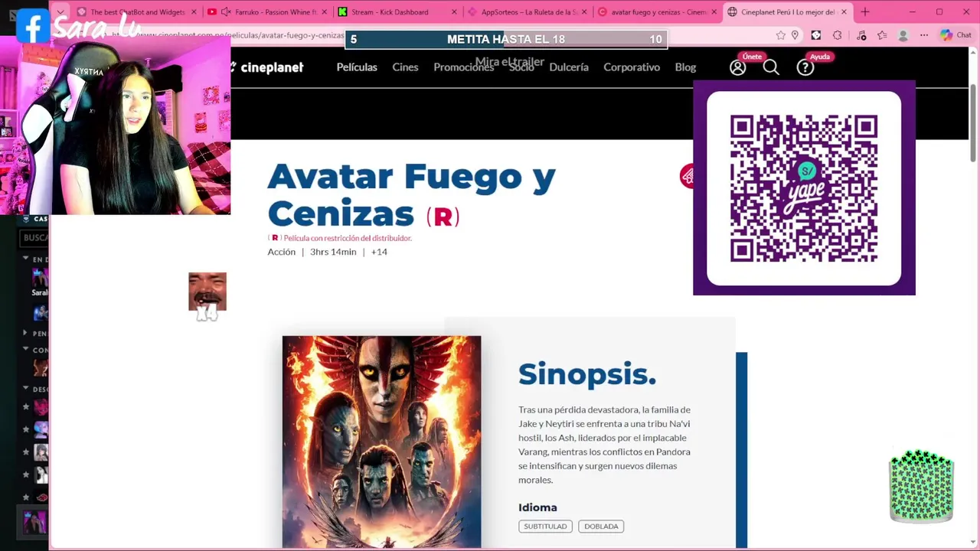Image resolution: width=980 pixels, height=551 pixels.
Task: Click the BUSCA search field in background sidebar
Action: [34, 238]
